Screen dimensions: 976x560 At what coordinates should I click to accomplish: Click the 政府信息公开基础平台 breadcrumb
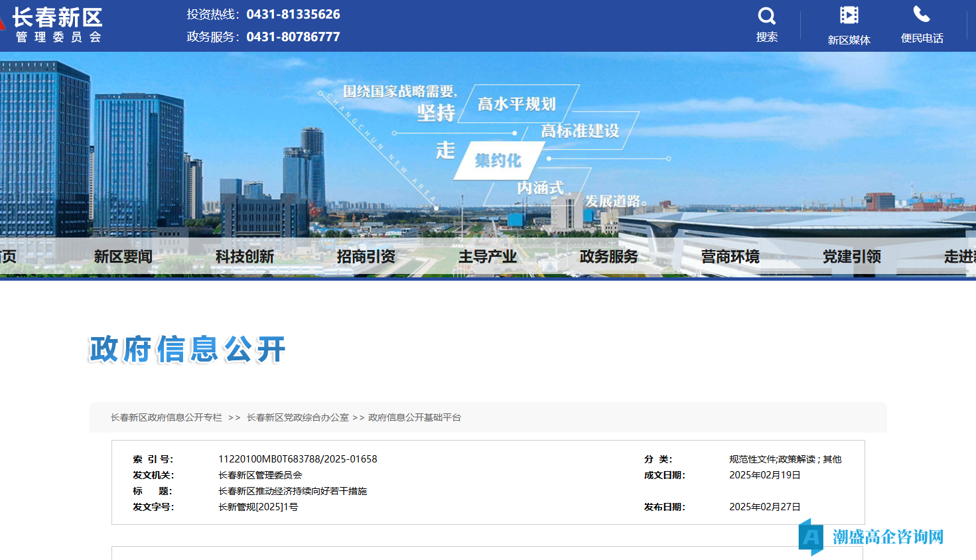[414, 417]
